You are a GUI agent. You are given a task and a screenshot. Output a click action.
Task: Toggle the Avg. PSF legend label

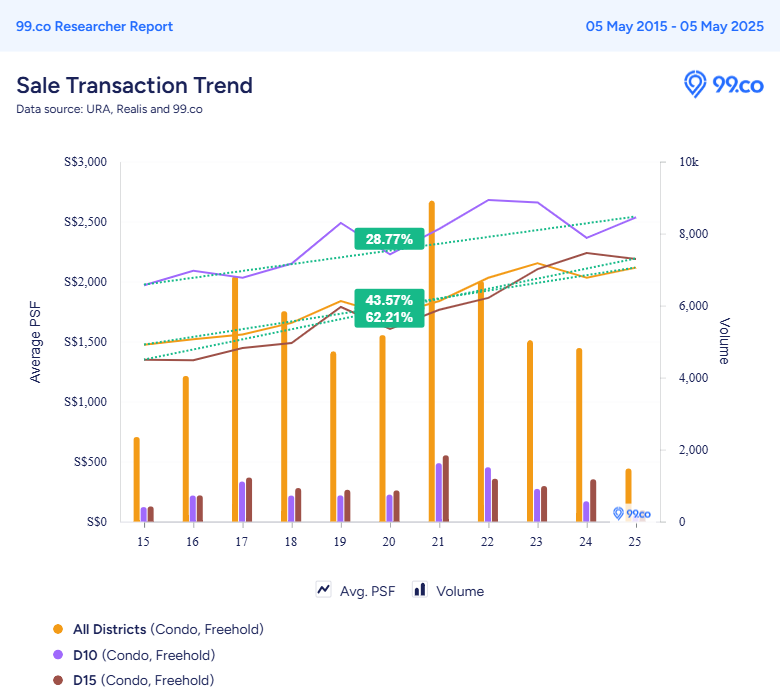(367, 591)
